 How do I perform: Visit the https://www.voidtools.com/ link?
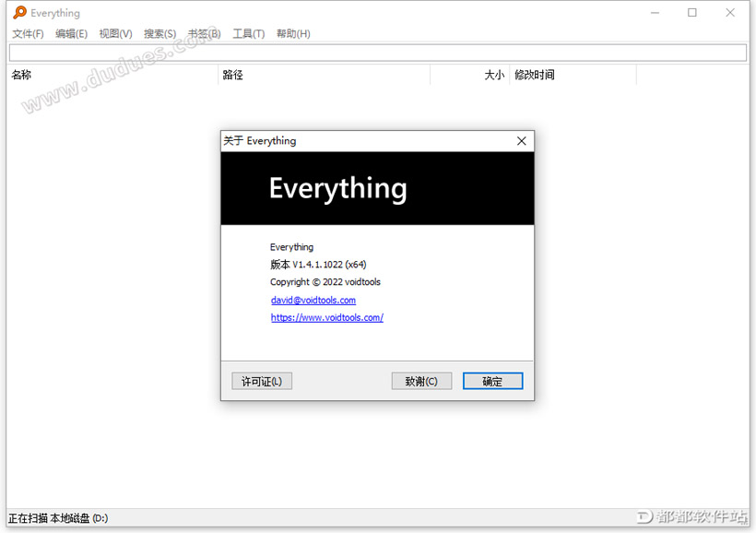[x=327, y=317]
